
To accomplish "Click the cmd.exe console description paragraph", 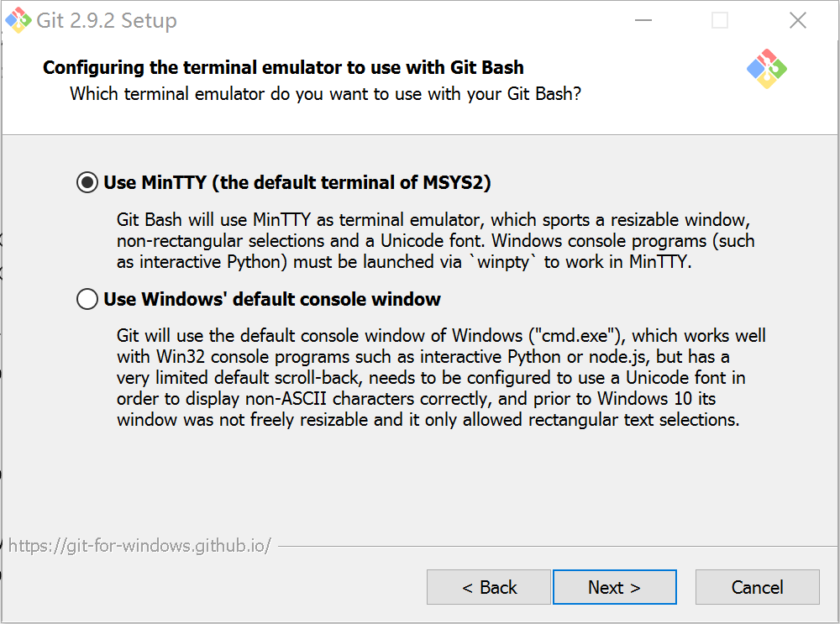I will click(441, 378).
